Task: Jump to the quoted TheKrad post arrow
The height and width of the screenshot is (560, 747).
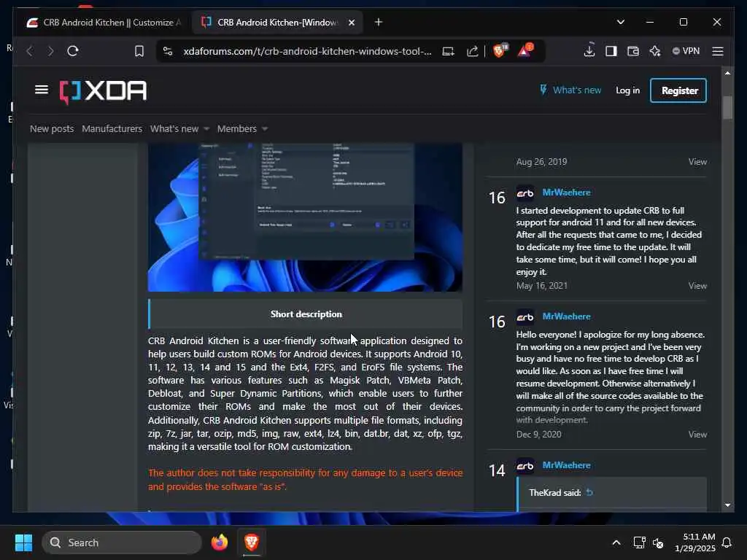Action: [589, 492]
